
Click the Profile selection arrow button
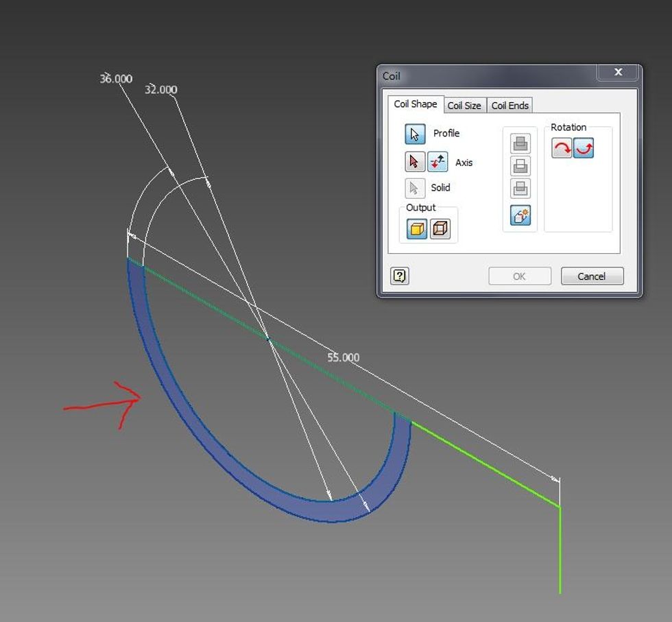click(x=415, y=134)
